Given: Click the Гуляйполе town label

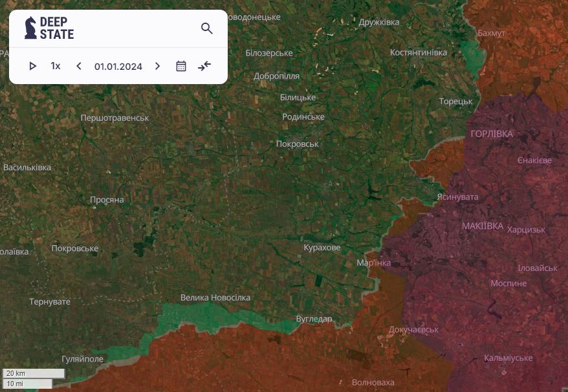Looking at the screenshot, I should 82,358.
